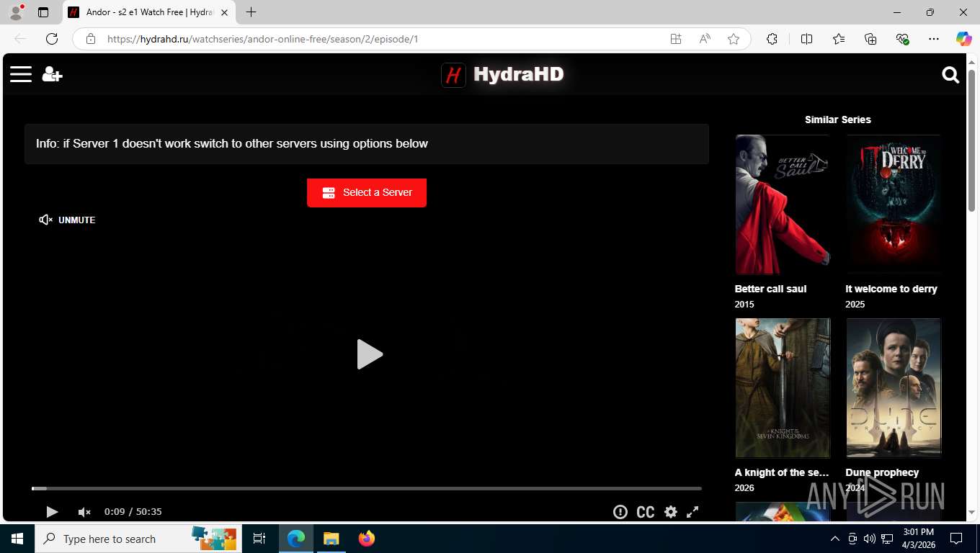This screenshot has height=553, width=980.
Task: Open tab actions menu
Action: point(43,12)
